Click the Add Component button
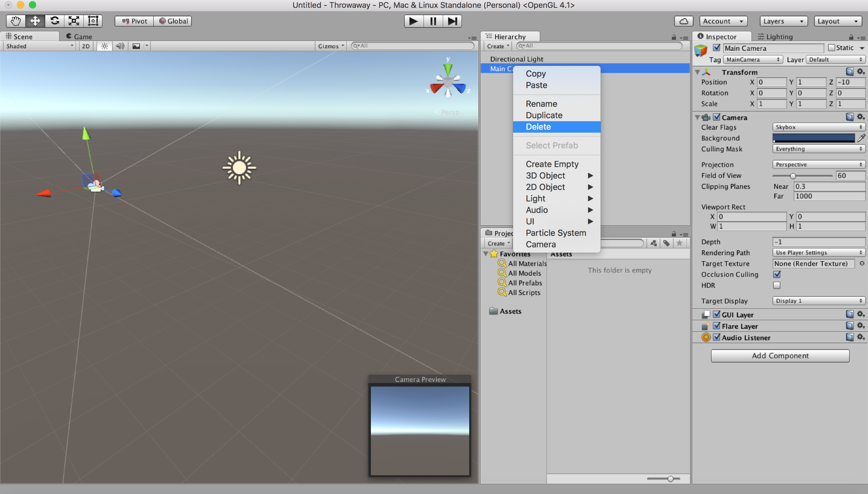 (x=780, y=355)
